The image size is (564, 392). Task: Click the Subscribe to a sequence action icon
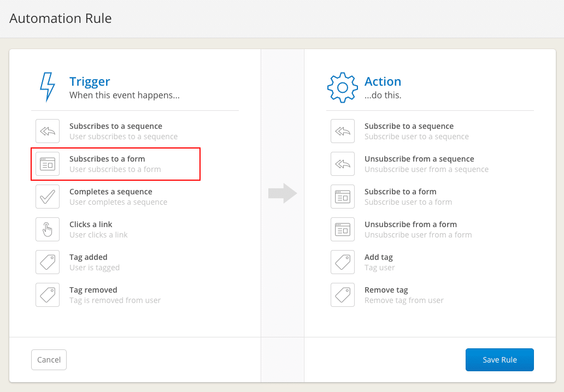pyautogui.click(x=343, y=131)
